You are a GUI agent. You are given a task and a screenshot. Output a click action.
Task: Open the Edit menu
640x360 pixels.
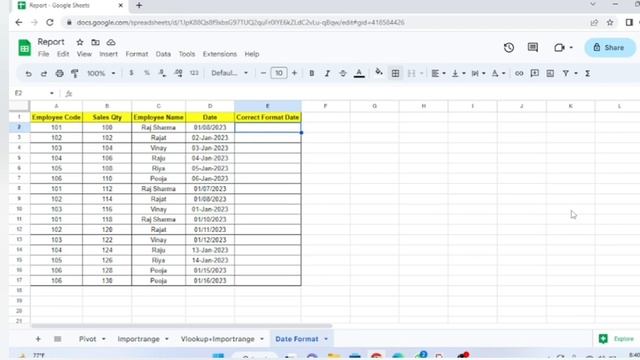(63, 54)
